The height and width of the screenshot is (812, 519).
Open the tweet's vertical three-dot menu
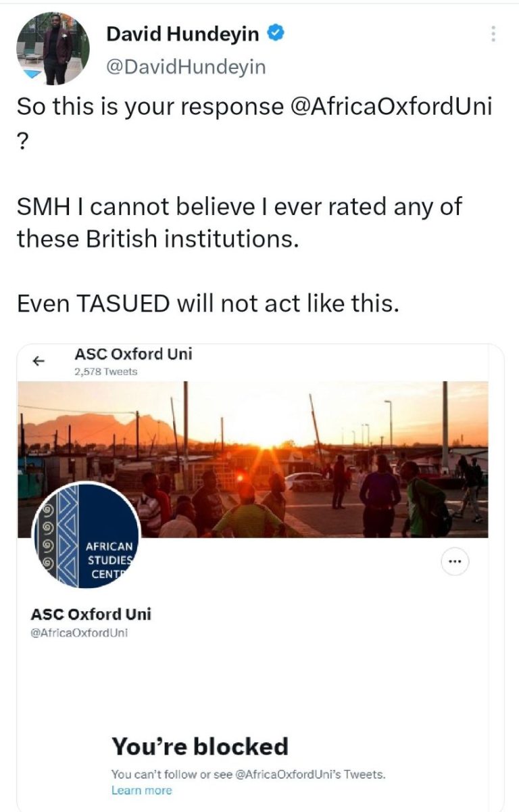pyautogui.click(x=493, y=34)
